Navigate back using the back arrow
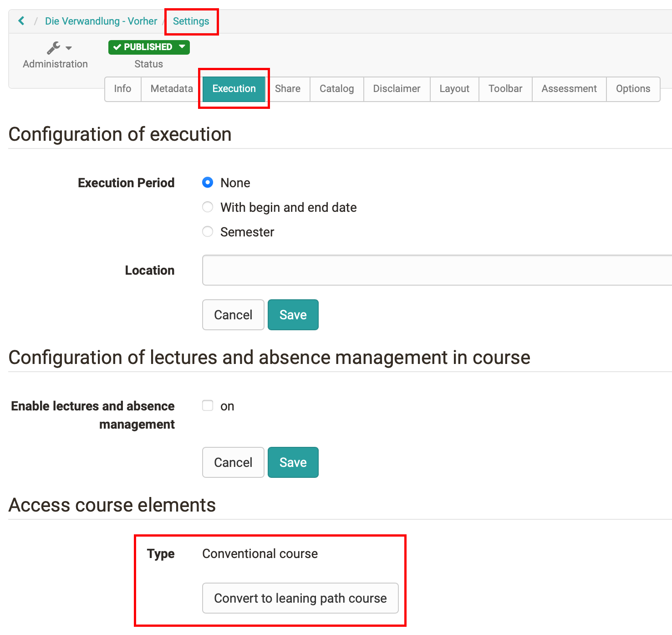This screenshot has height=635, width=672. [x=21, y=20]
